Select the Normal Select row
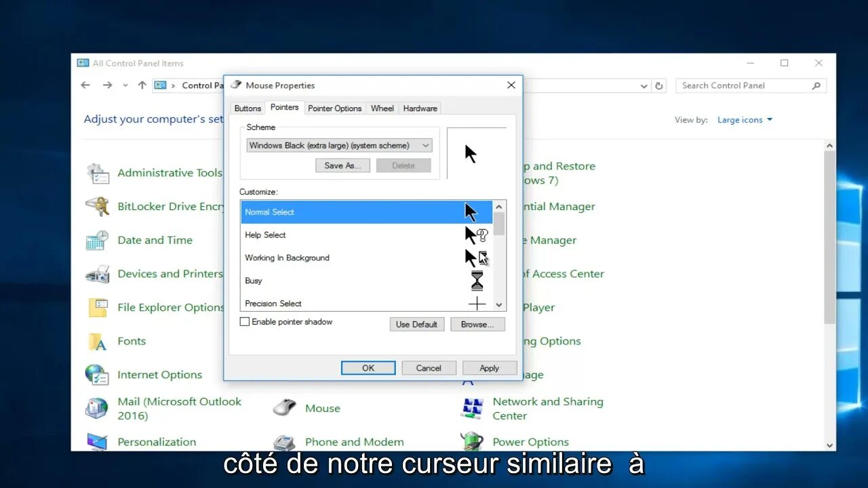The height and width of the screenshot is (488, 868). pos(367,212)
